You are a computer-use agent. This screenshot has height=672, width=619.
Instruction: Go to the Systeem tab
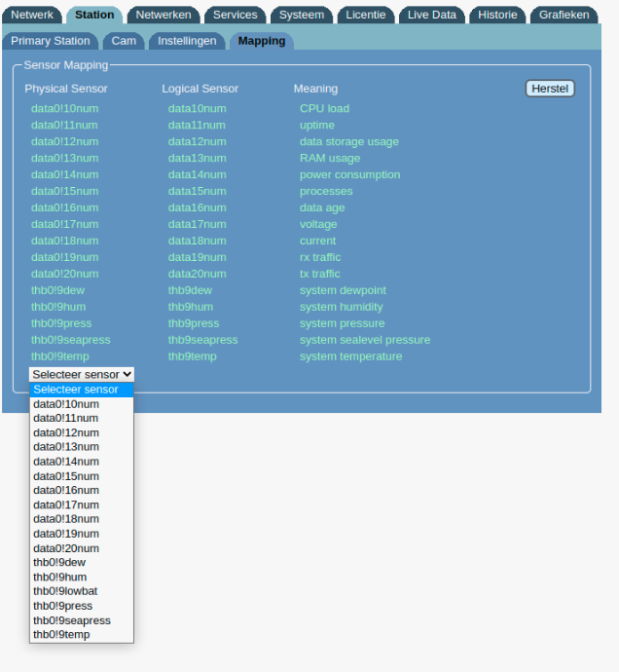pos(302,15)
